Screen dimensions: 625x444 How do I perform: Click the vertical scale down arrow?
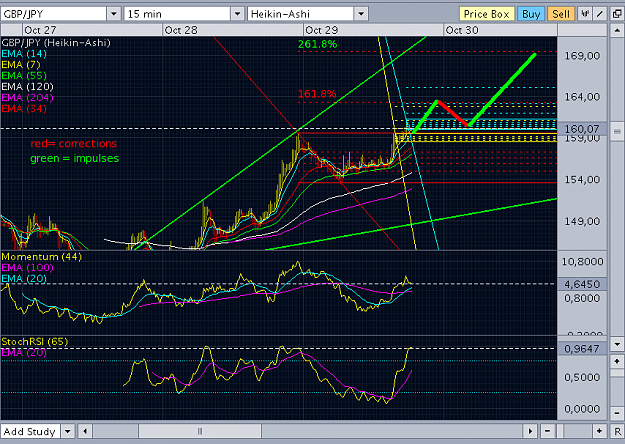pyautogui.click(x=617, y=344)
